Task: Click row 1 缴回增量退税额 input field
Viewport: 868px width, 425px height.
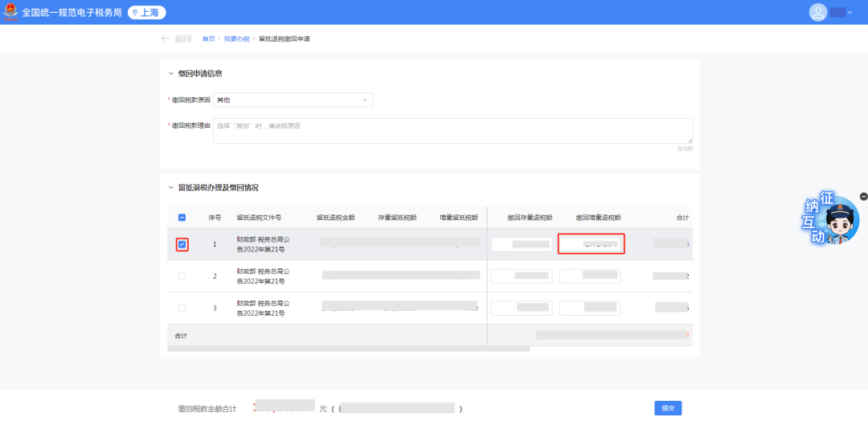Action: (x=592, y=243)
